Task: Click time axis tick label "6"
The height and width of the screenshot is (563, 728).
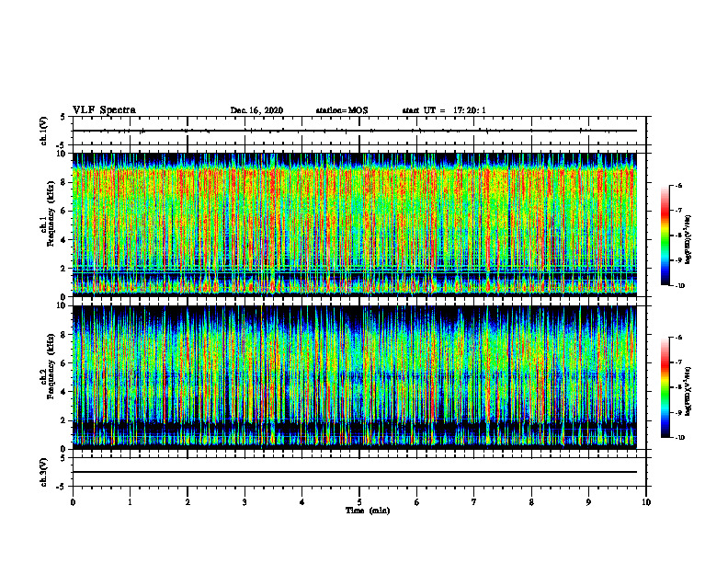Action: 417,502
